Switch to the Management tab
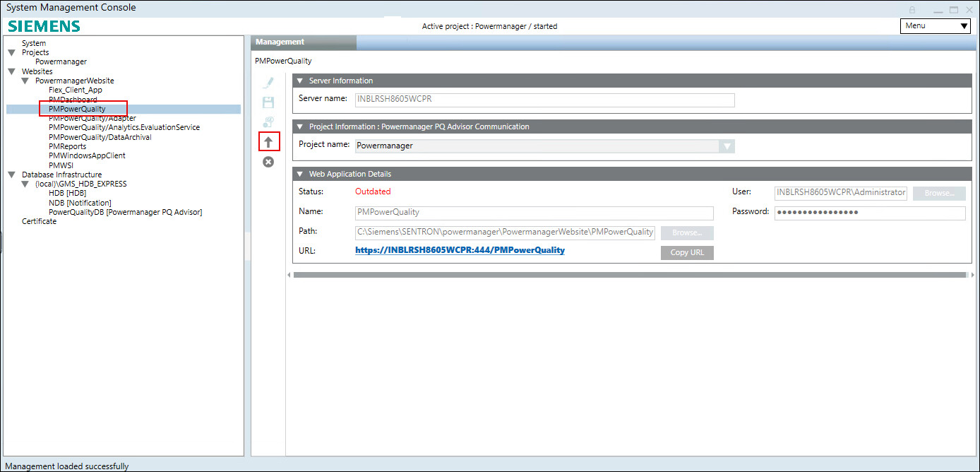Viewport: 980px width, 472px height. [x=280, y=42]
